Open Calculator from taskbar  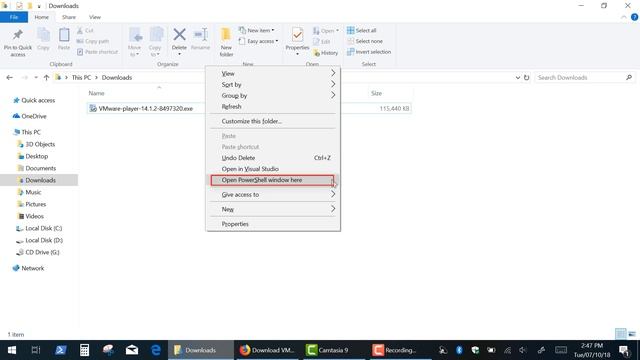pyautogui.click(x=84, y=350)
